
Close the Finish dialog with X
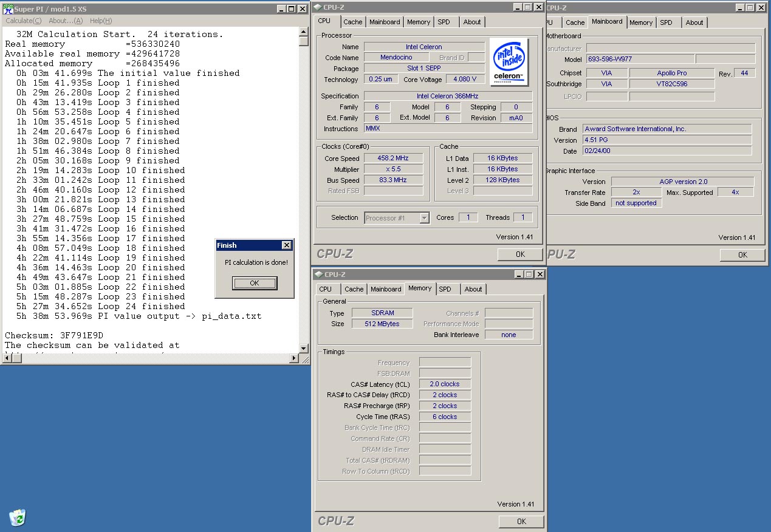point(287,245)
